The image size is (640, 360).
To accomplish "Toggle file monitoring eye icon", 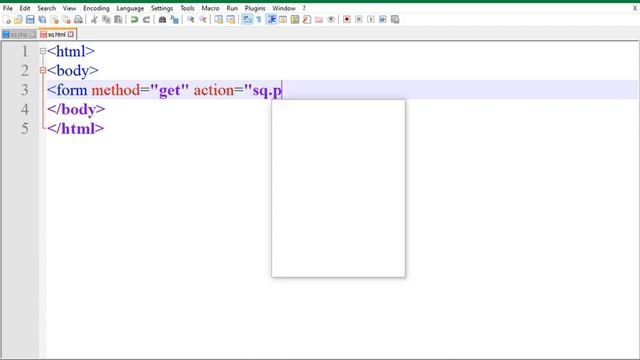I will click(331, 20).
